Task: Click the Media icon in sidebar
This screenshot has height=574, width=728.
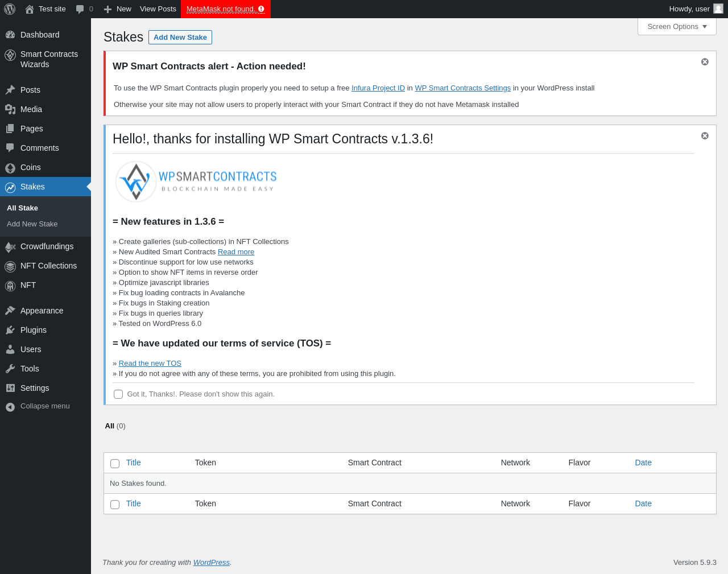Action: (10, 109)
